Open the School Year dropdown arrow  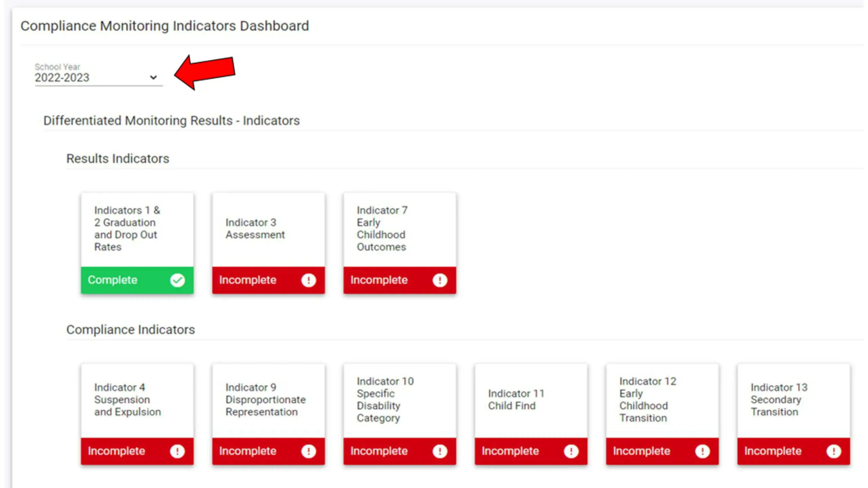pyautogui.click(x=153, y=78)
